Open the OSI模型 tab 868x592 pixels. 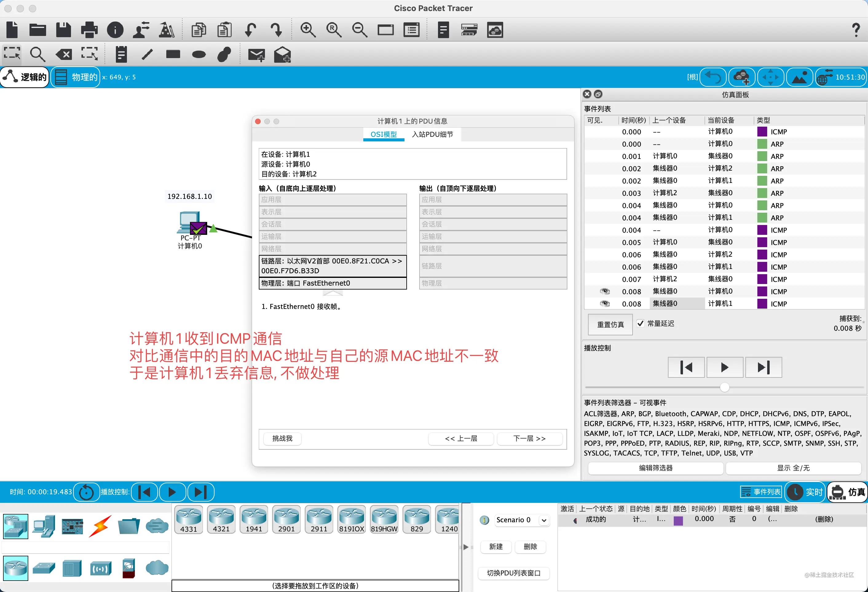(384, 134)
